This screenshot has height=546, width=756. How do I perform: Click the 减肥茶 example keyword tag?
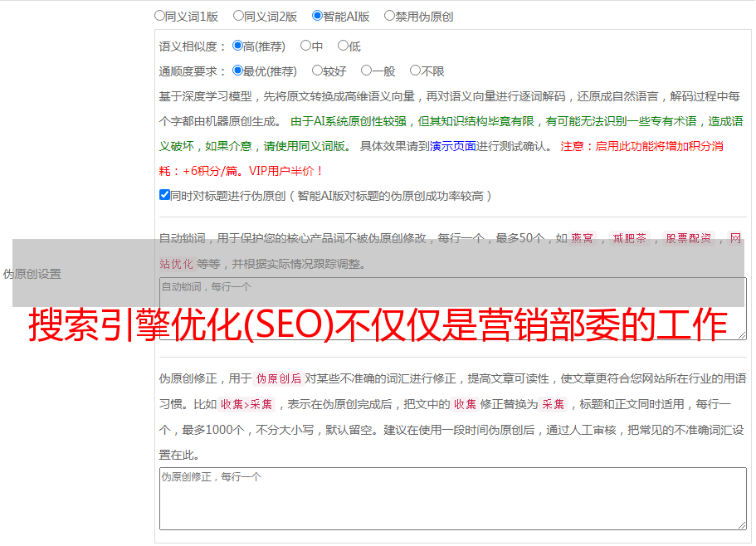point(629,238)
